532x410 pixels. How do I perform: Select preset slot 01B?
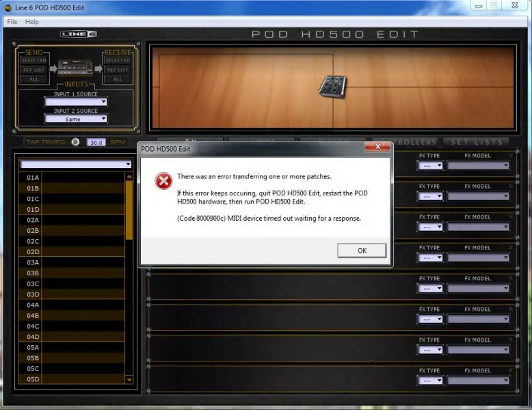(72, 188)
